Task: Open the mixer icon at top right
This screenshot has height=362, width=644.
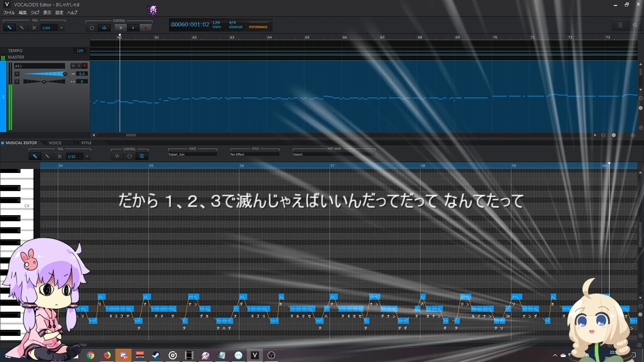Action: point(634,25)
